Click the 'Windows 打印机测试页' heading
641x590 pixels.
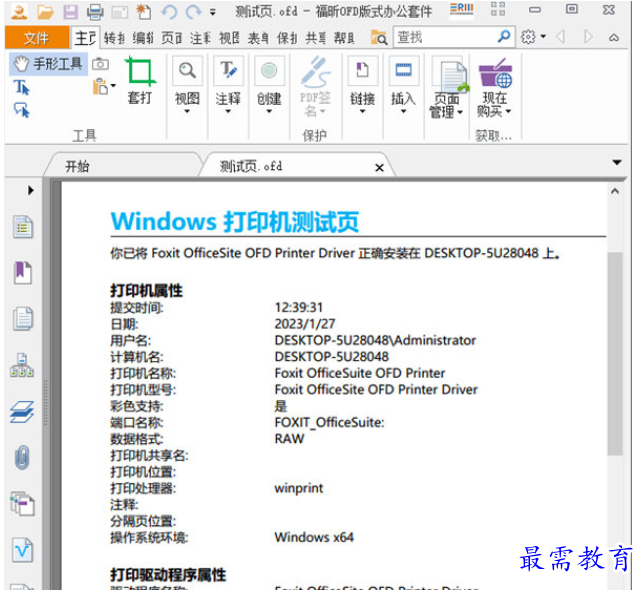pyautogui.click(x=235, y=222)
